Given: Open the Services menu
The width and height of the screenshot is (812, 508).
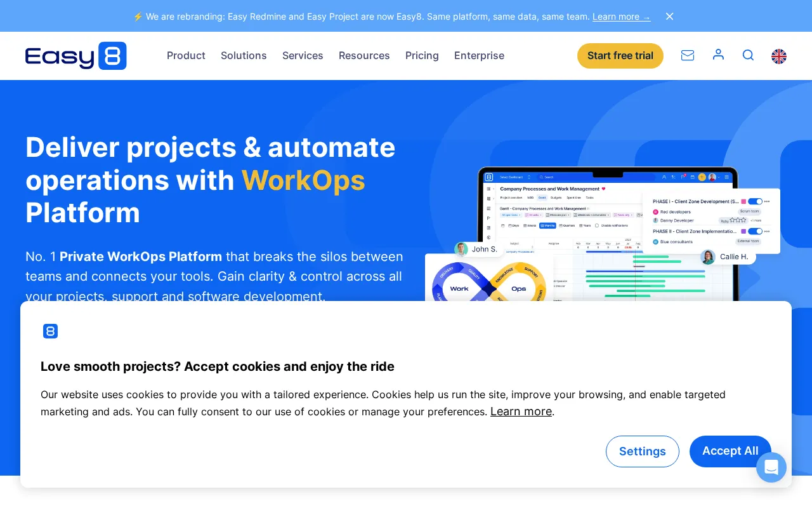Looking at the screenshot, I should pos(303,56).
